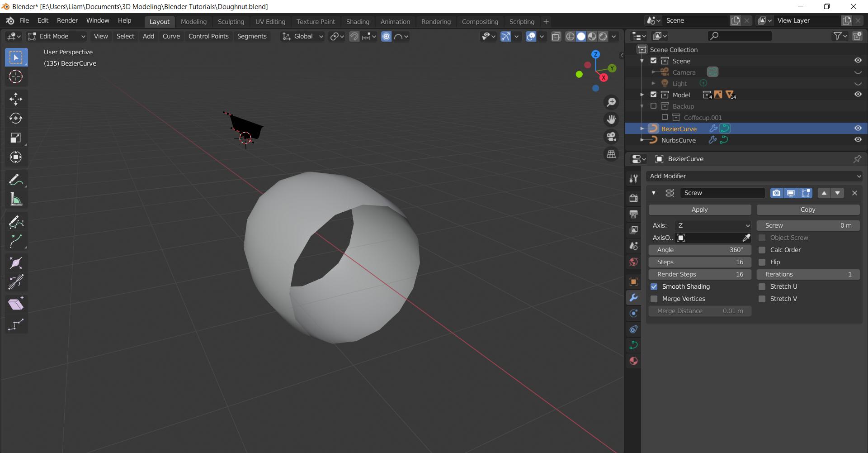868x453 pixels.
Task: Open outliner filter dropdown
Action: [840, 36]
